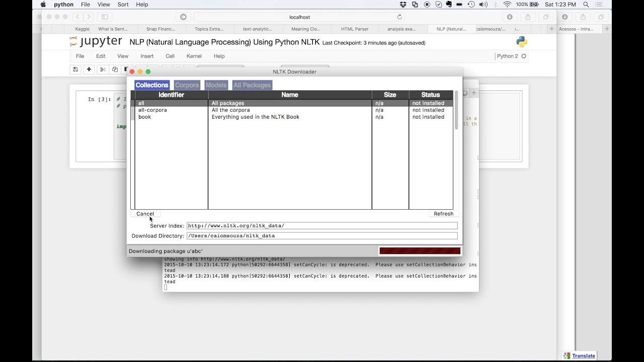Open Jupyter Insert menu
The height and width of the screenshot is (362, 644).
(x=147, y=56)
